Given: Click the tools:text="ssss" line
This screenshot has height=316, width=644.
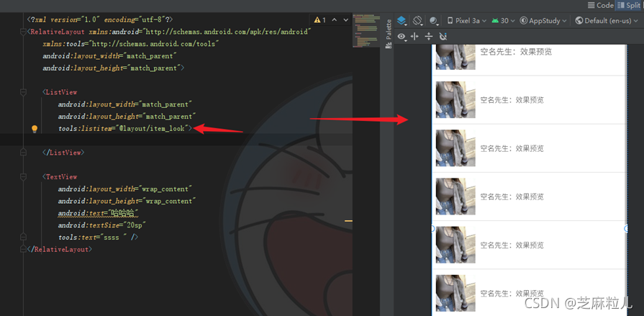Looking at the screenshot, I should click(x=98, y=238).
